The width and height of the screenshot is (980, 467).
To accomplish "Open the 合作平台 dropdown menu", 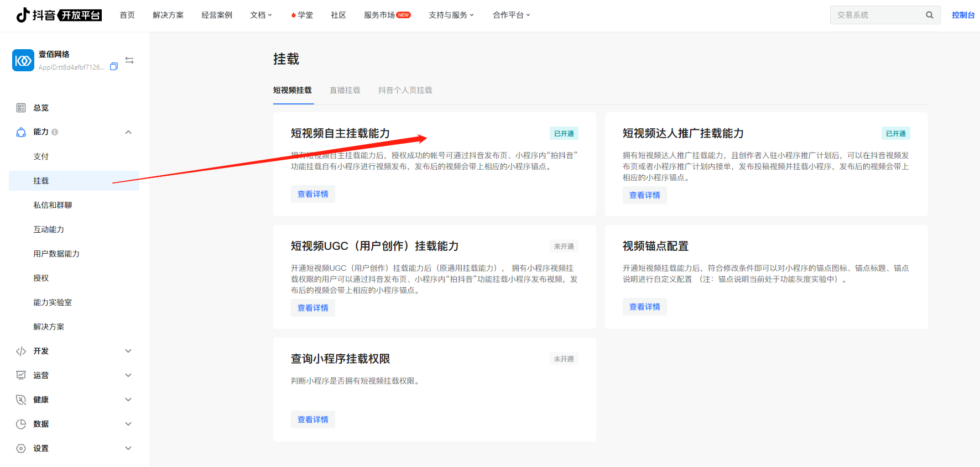I will coord(512,15).
